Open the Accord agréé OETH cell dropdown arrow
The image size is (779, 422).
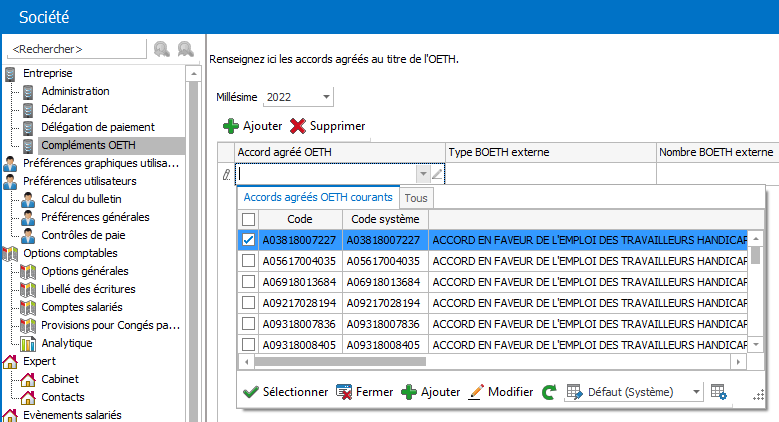click(x=423, y=174)
